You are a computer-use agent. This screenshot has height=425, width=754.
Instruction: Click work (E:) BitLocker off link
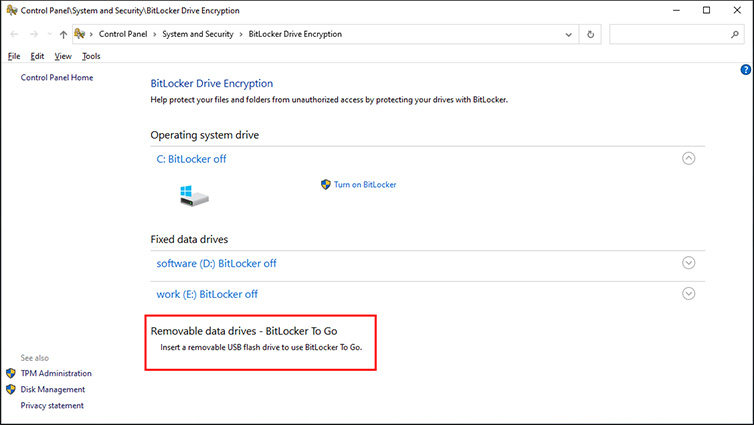click(x=207, y=294)
